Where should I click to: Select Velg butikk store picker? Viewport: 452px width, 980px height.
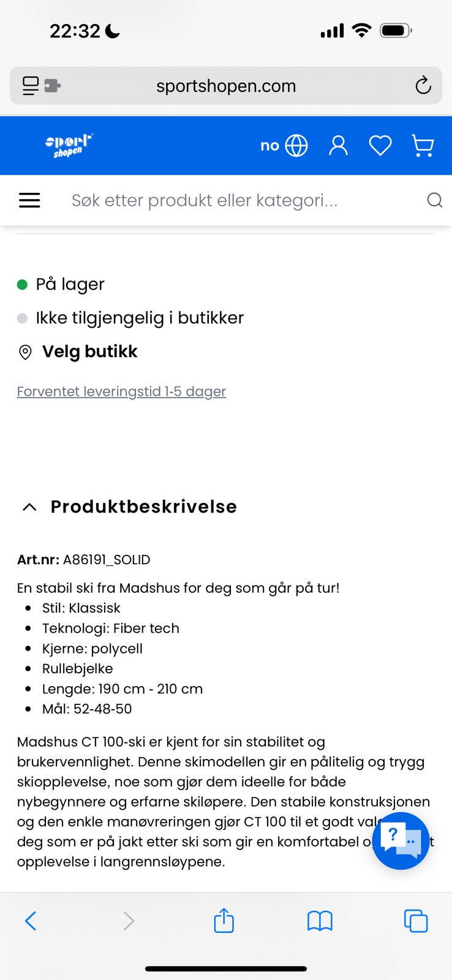[89, 352]
